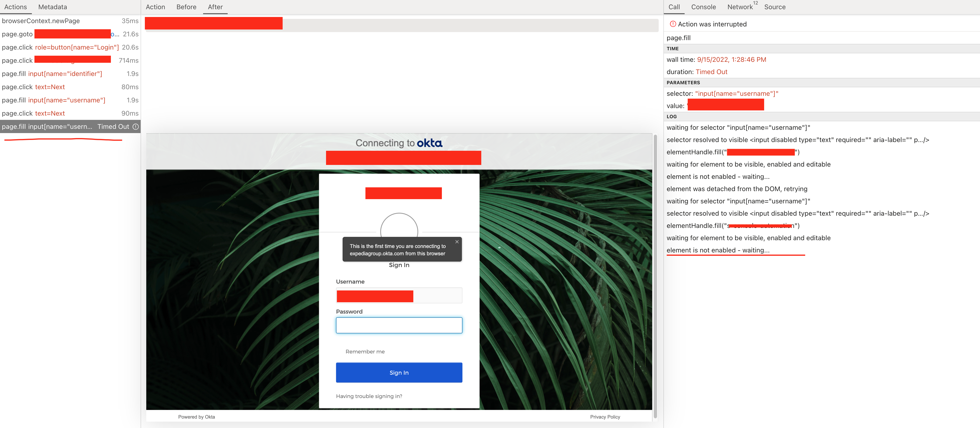The height and width of the screenshot is (428, 980).
Task: Switch to the Console tab
Action: tap(704, 7)
